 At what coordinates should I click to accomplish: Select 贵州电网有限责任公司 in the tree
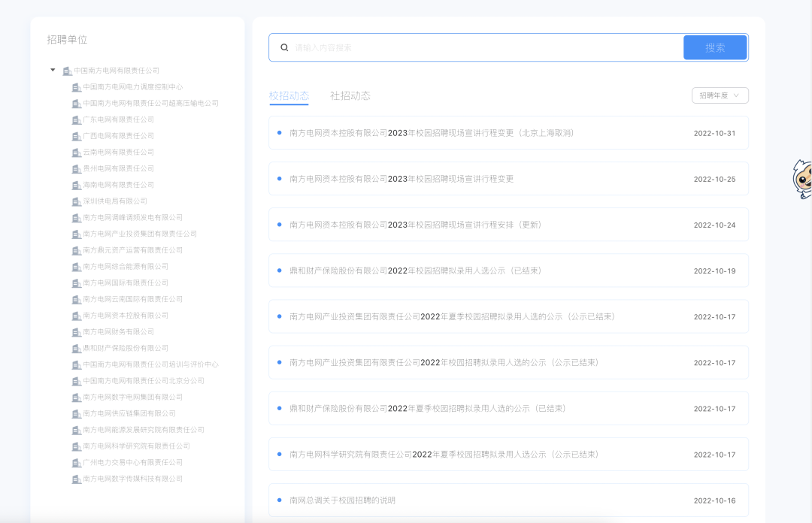point(119,169)
